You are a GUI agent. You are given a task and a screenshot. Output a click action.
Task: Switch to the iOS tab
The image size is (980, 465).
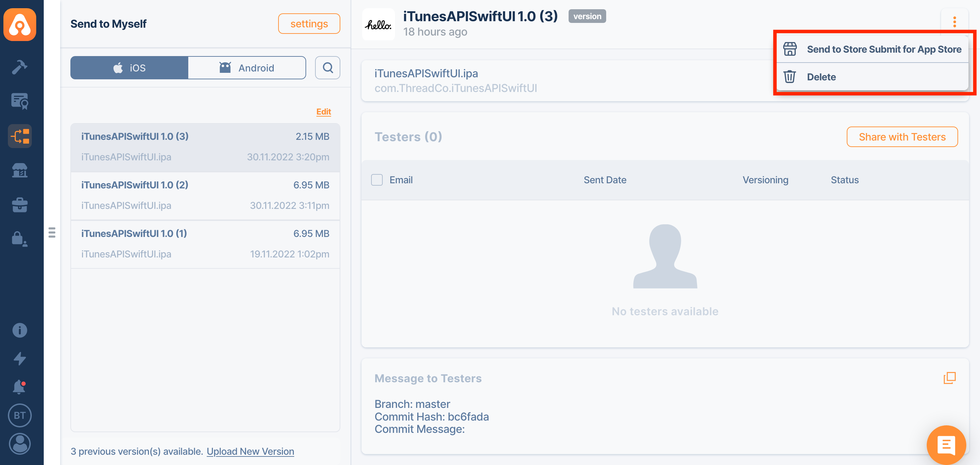click(x=130, y=68)
